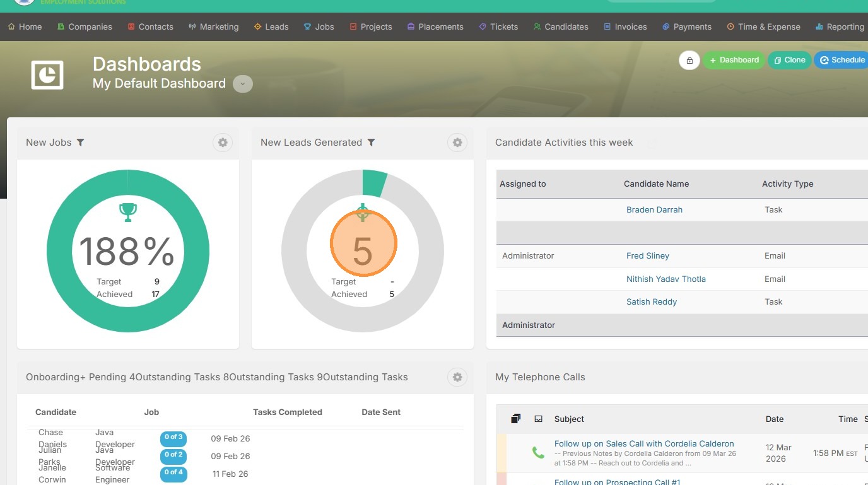Viewport: 868px width, 485px height.
Task: Click the '0 of 3' tasks completed badge
Action: 173,437
